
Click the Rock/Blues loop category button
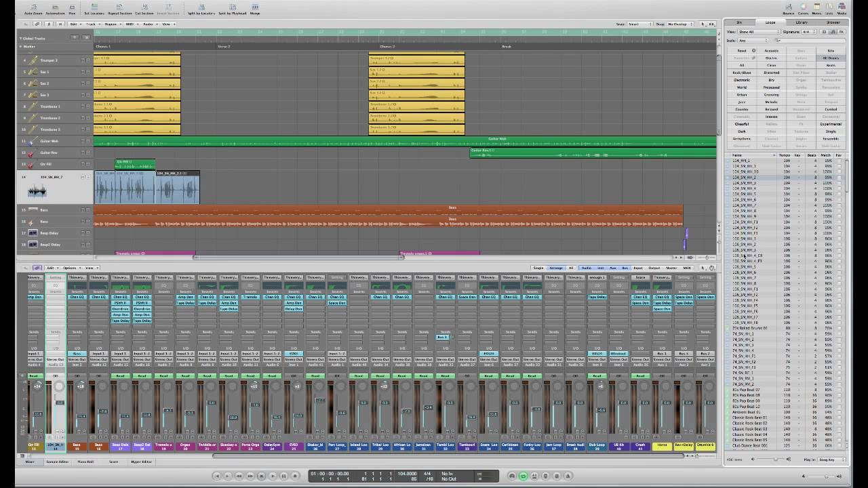click(742, 73)
